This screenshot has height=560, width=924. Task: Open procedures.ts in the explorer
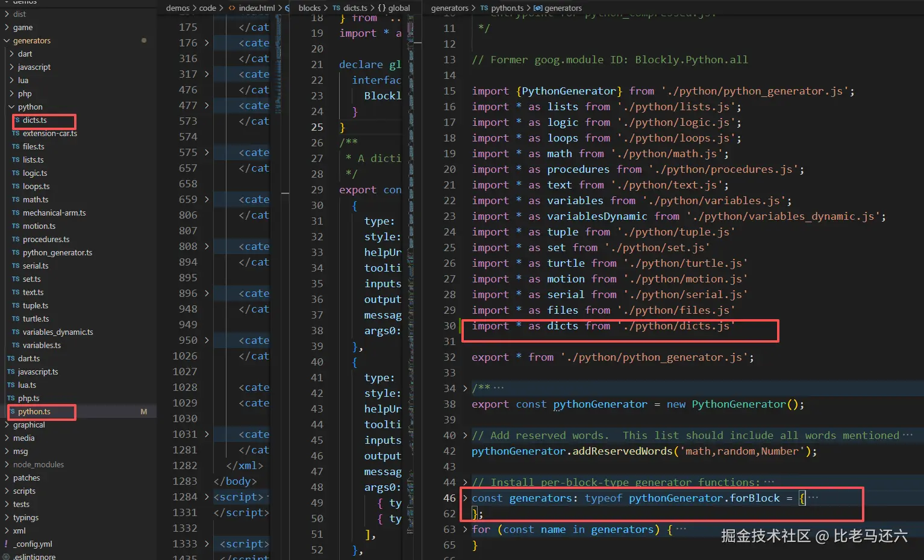[46, 240]
